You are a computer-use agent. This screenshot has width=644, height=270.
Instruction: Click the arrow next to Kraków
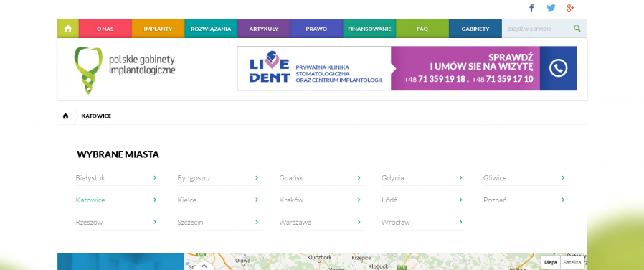click(359, 200)
